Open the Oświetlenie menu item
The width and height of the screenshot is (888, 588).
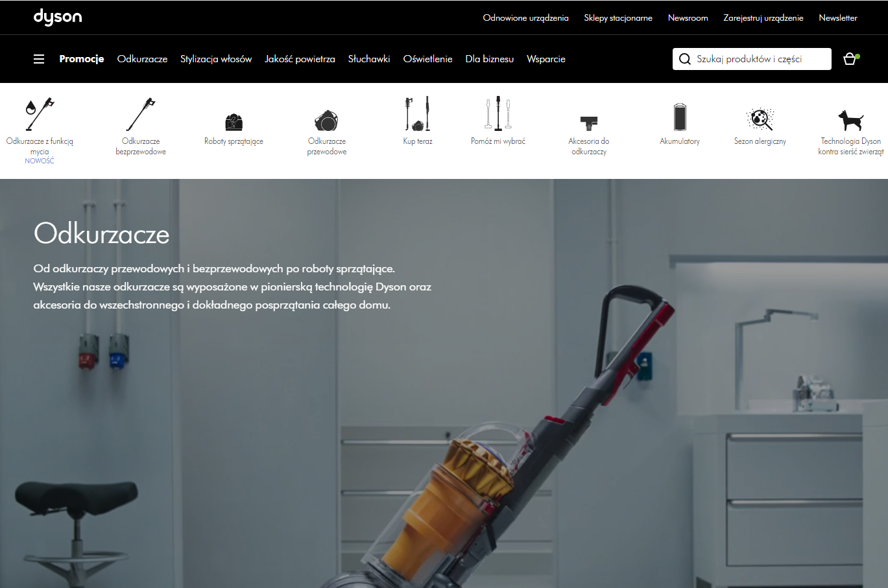click(427, 59)
